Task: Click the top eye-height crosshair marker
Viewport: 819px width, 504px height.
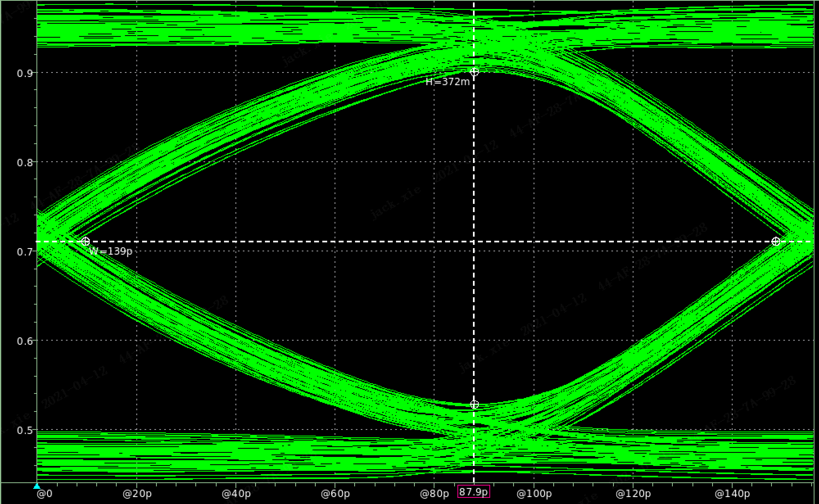Action: (474, 72)
